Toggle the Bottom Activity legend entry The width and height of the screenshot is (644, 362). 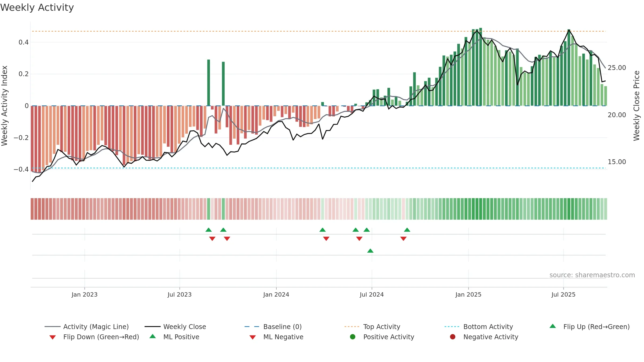pos(479,327)
